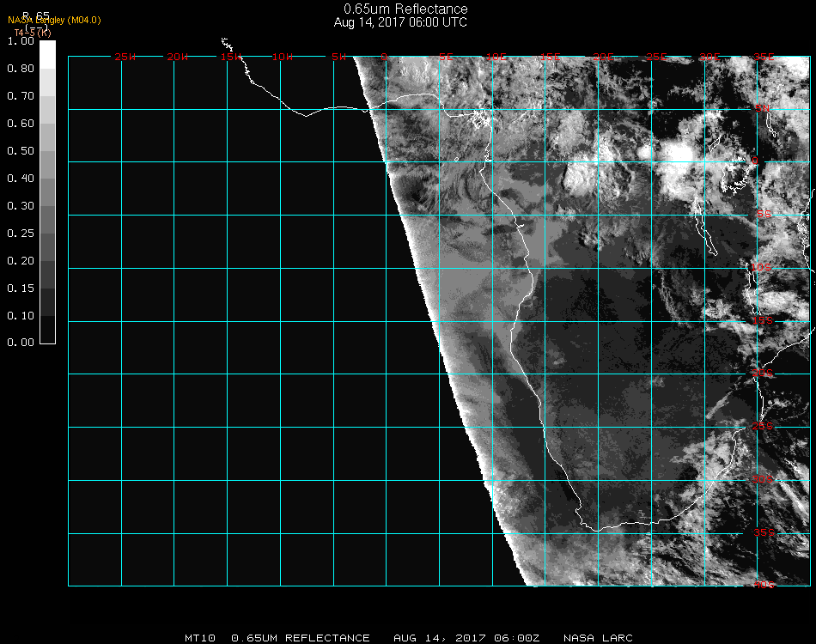Click the 'NASA LARC' footer credit
This screenshot has height=644, width=816.
tap(598, 638)
